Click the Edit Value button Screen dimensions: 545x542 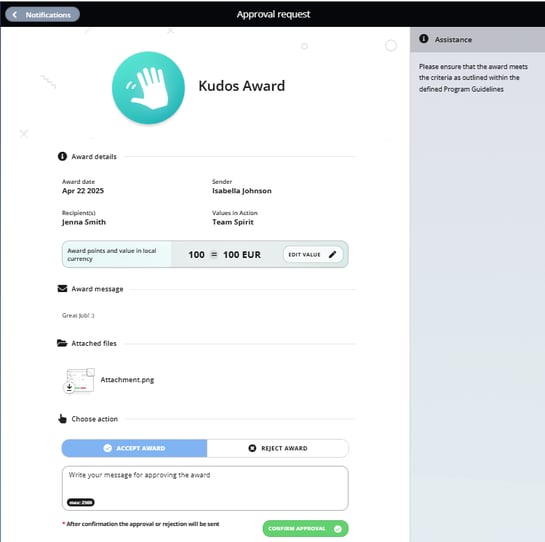[x=313, y=254]
